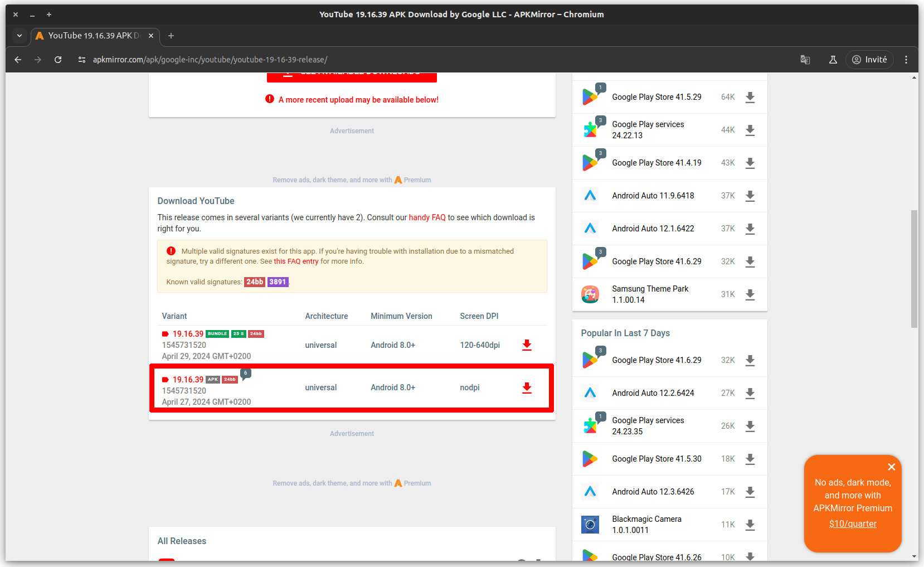Image resolution: width=924 pixels, height=567 pixels.
Task: Open the handy FAQ link
Action: coord(427,217)
